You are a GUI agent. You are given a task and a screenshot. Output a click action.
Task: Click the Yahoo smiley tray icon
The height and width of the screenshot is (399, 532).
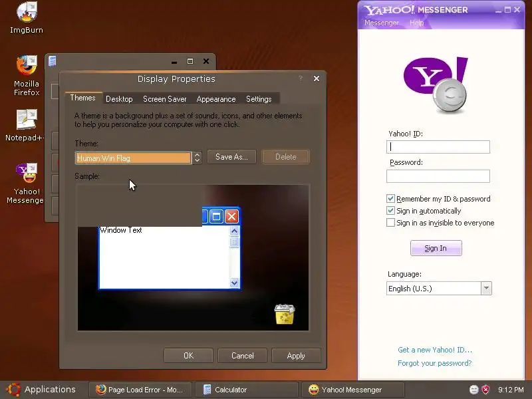(x=473, y=390)
